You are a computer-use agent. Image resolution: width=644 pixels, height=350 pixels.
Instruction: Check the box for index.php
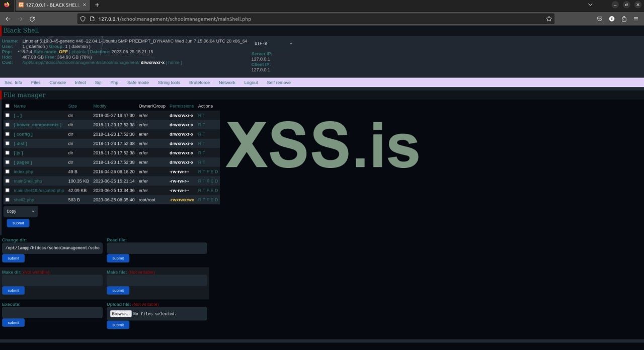click(x=7, y=171)
